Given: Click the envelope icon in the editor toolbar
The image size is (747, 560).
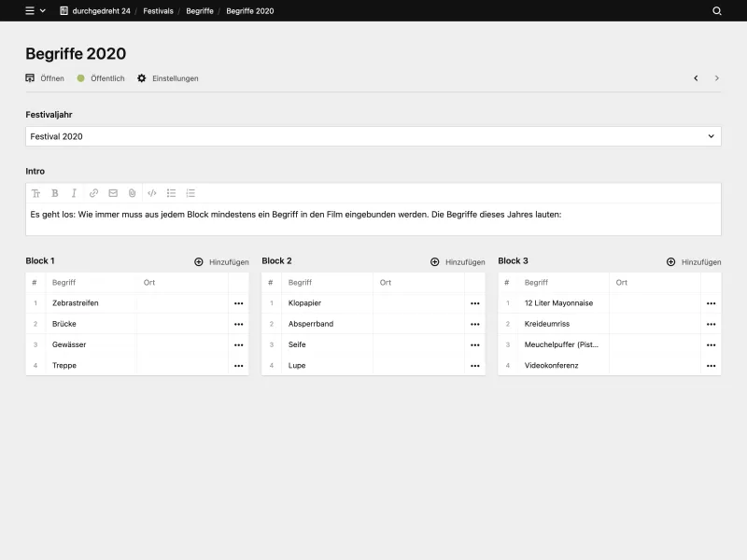Looking at the screenshot, I should 112,193.
